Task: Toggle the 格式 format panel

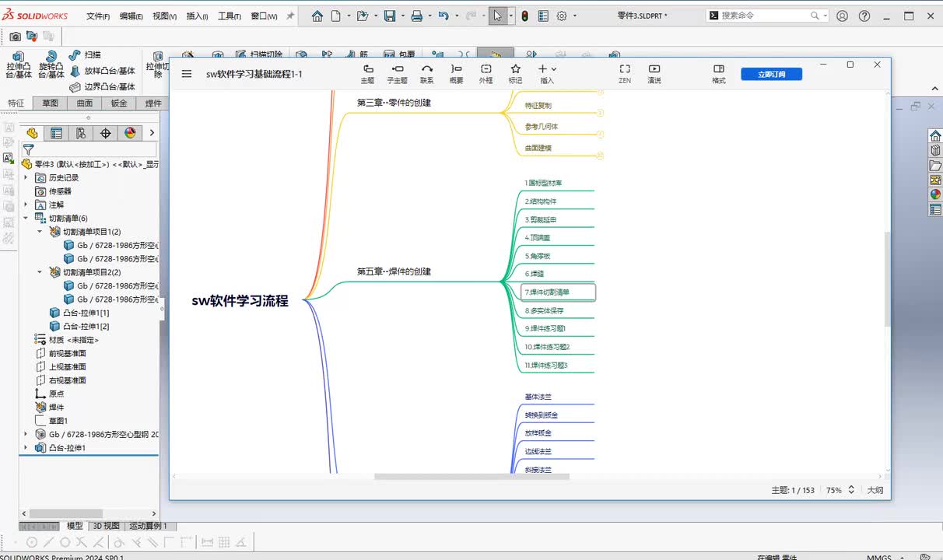Action: coord(719,74)
